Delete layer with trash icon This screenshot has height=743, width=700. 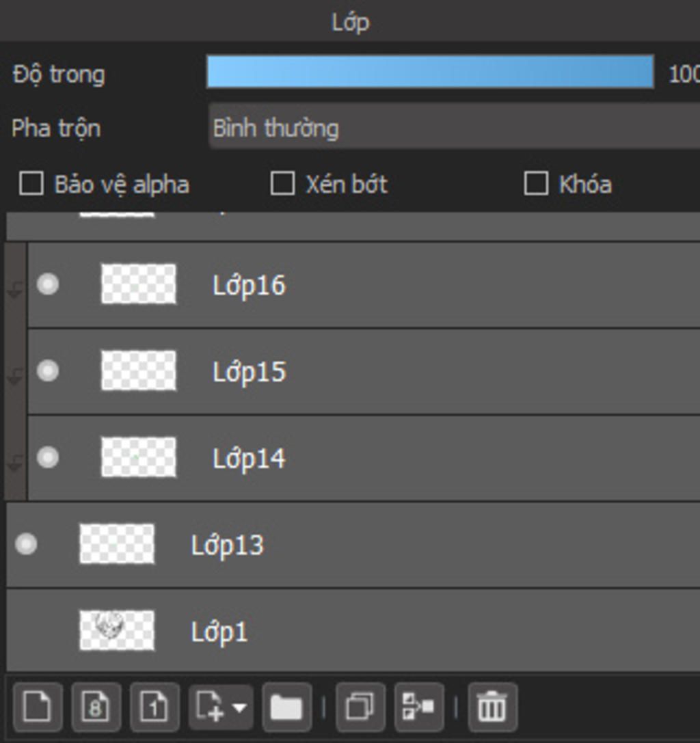pyautogui.click(x=492, y=707)
